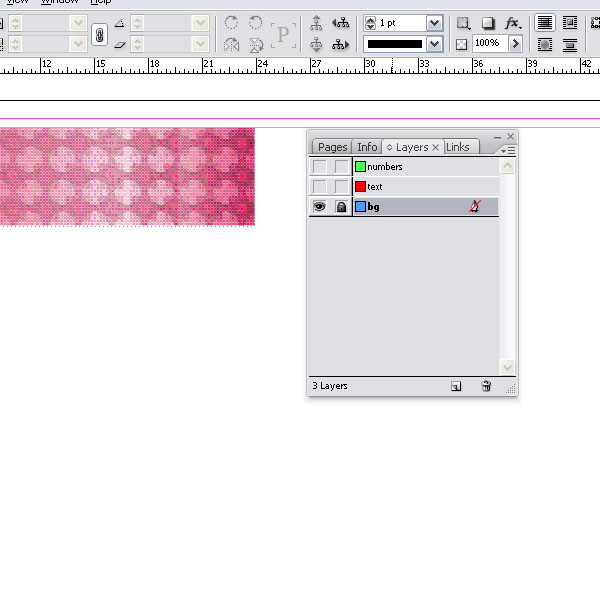The height and width of the screenshot is (600, 600).
Task: Open the rotation angle dropdown
Action: 201,23
